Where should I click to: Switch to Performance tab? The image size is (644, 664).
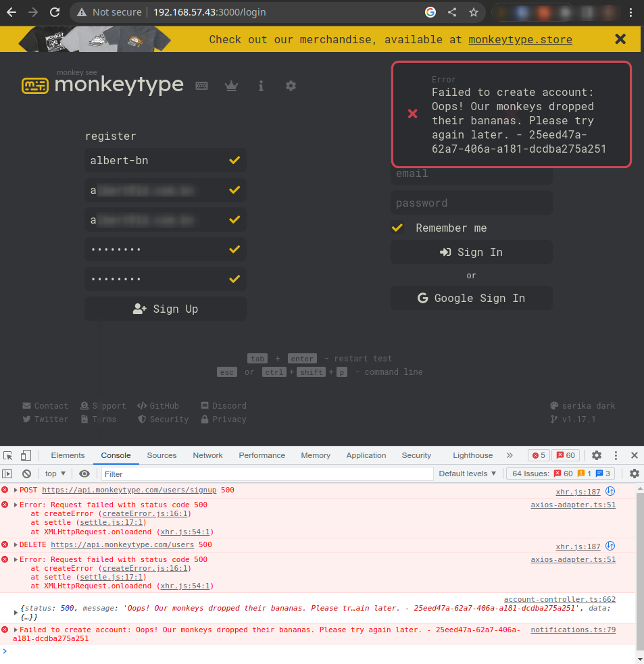pyautogui.click(x=262, y=455)
